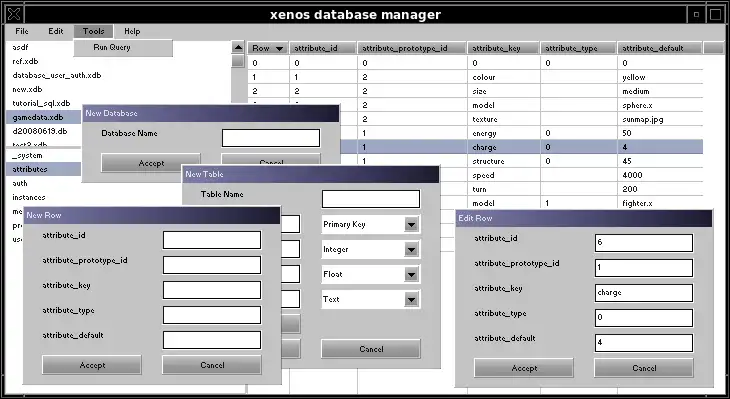Select auth table in the table list
This screenshot has height=399, width=730.
tap(20, 183)
